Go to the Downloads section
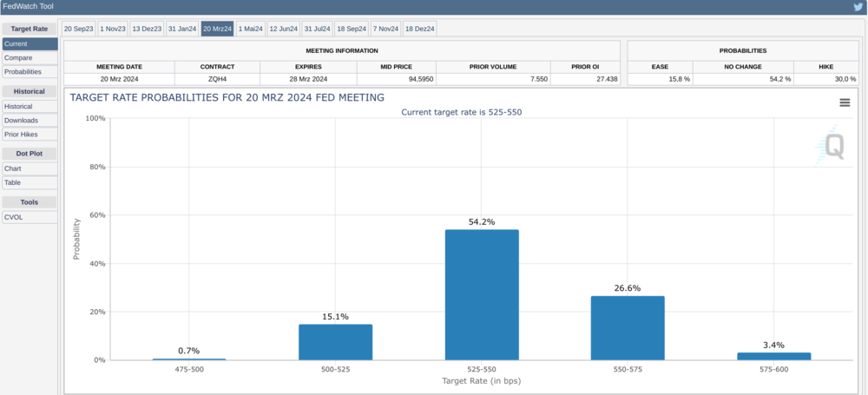 click(x=21, y=120)
